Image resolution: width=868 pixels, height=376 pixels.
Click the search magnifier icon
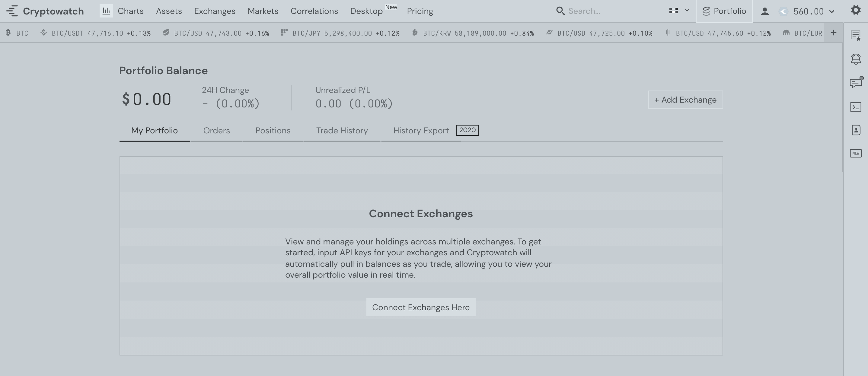coord(560,11)
